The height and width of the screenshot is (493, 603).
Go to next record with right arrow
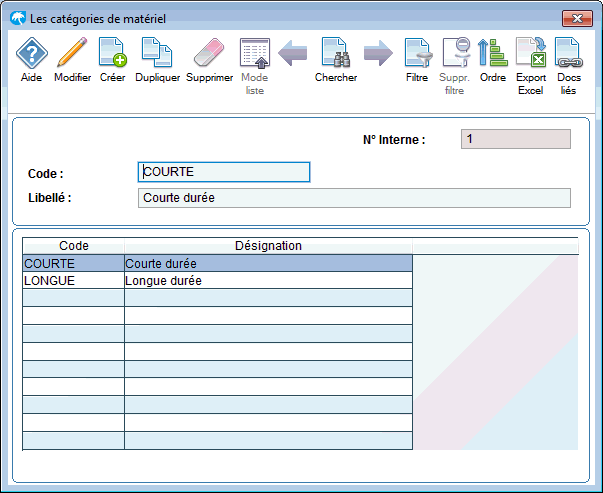coord(378,53)
